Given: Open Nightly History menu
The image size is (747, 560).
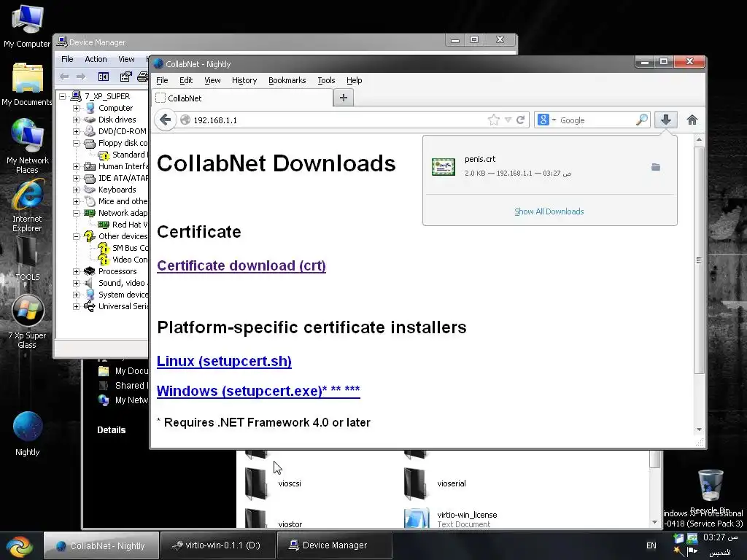Looking at the screenshot, I should coord(244,80).
